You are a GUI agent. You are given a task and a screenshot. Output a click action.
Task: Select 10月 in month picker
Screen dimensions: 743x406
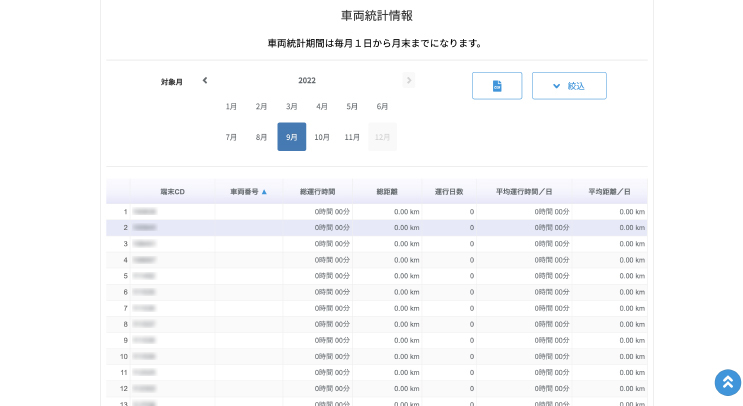(322, 137)
